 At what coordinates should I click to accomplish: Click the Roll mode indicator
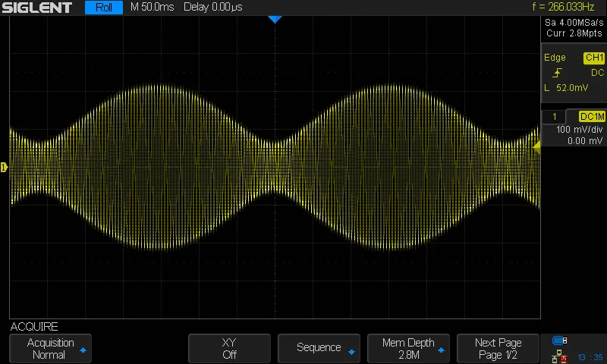(104, 8)
